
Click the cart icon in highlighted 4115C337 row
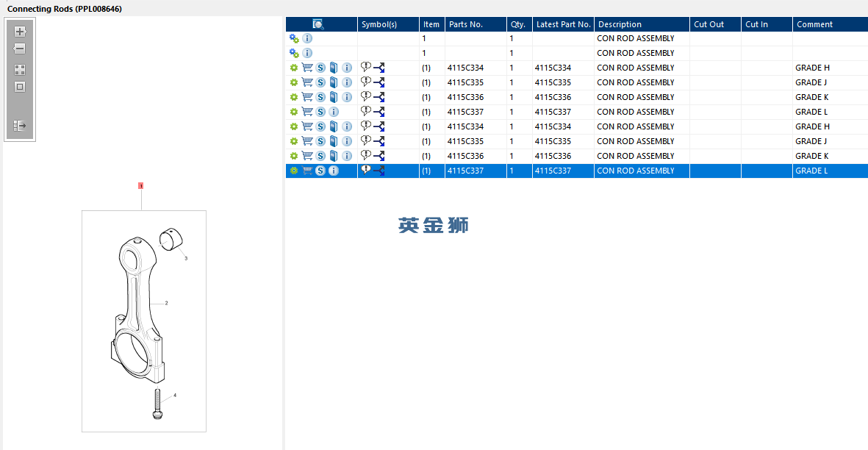pos(307,171)
